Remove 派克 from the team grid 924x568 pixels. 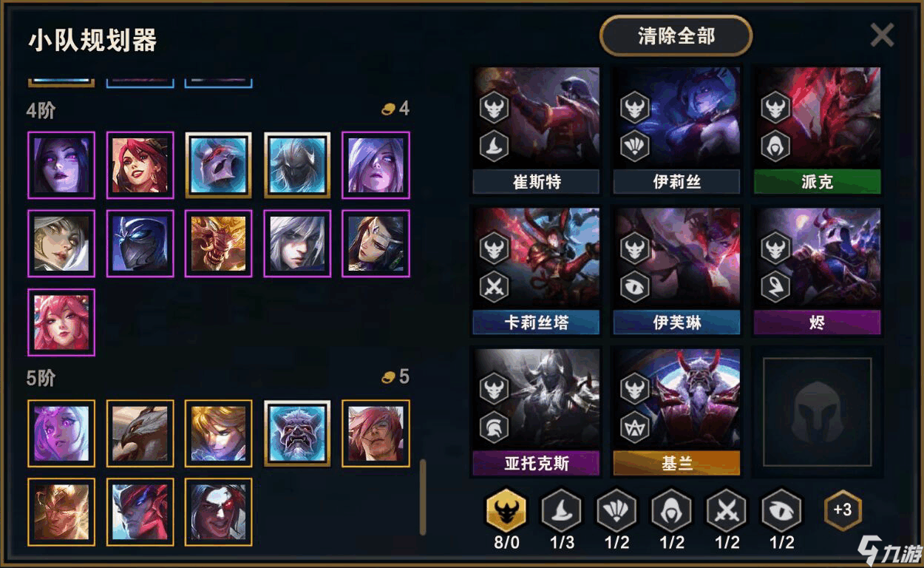[817, 131]
